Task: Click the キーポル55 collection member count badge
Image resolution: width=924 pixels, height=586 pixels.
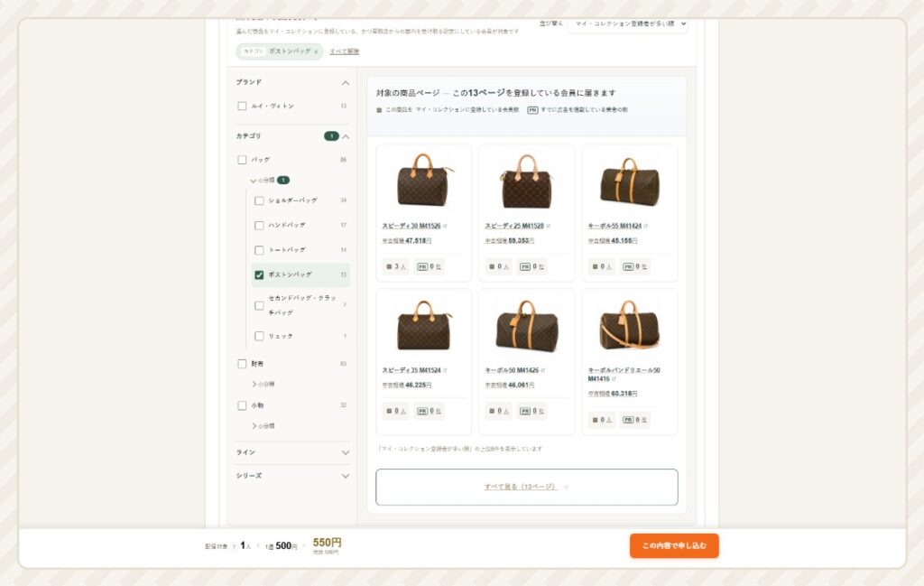Action: (x=602, y=266)
